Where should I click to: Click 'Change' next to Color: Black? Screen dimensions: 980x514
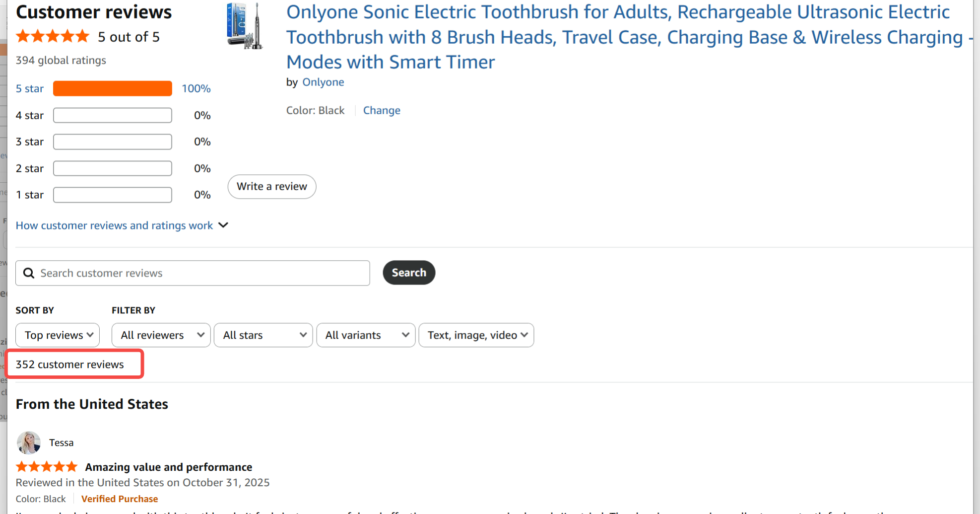(382, 110)
